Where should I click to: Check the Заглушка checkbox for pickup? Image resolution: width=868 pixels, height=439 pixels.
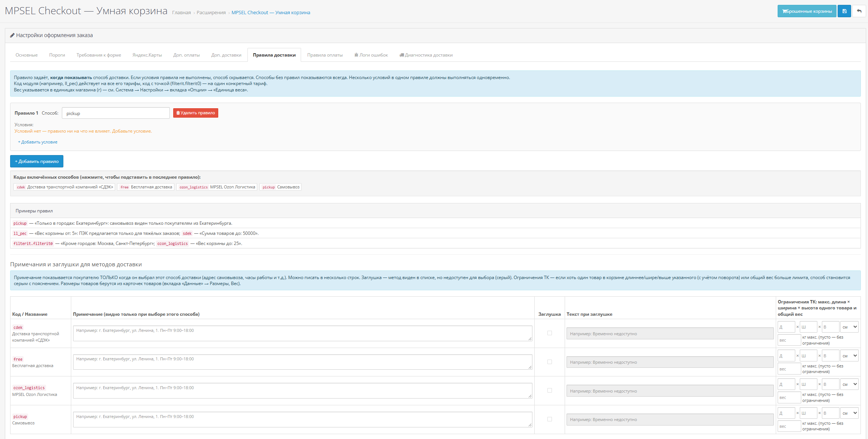click(550, 419)
